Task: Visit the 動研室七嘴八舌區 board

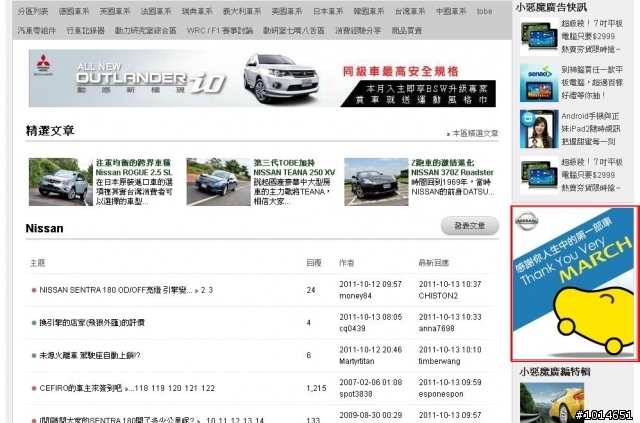Action: click(x=294, y=30)
